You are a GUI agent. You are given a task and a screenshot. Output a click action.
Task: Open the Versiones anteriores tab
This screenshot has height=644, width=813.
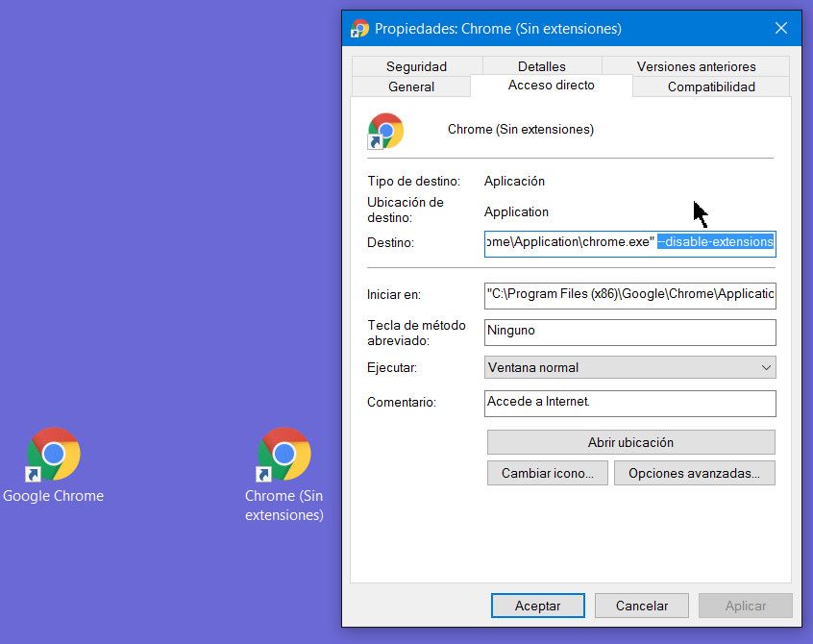pyautogui.click(x=696, y=66)
